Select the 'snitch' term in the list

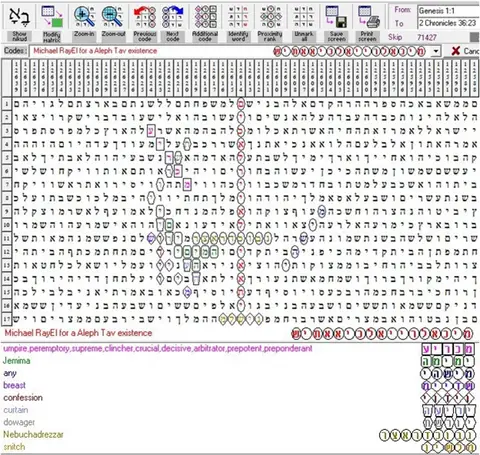(14, 447)
